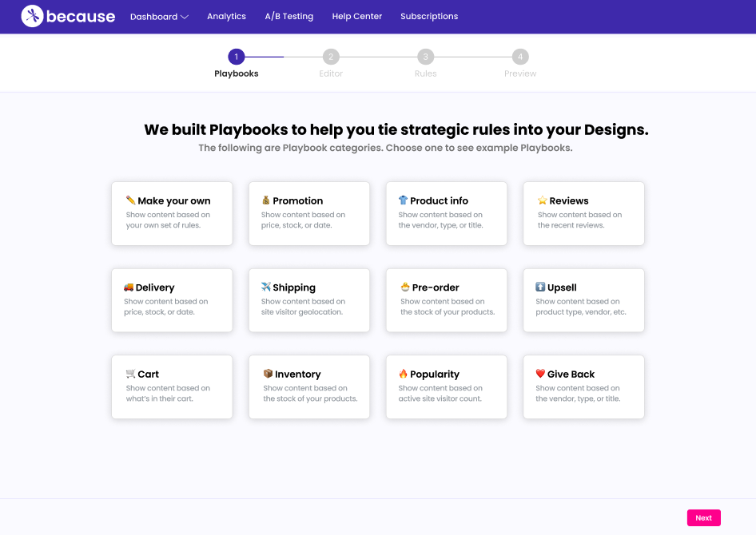
Task: Choose the Give Back playbook title
Action: pyautogui.click(x=571, y=374)
